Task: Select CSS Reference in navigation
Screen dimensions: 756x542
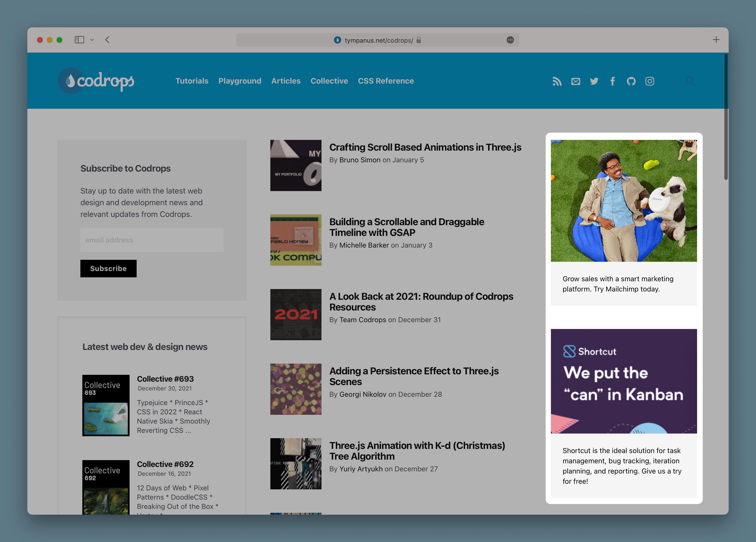Action: 386,81
